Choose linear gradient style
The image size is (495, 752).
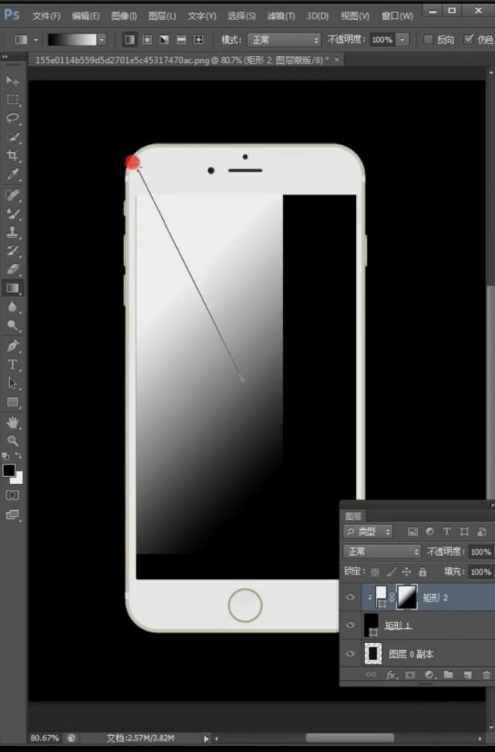click(130, 40)
